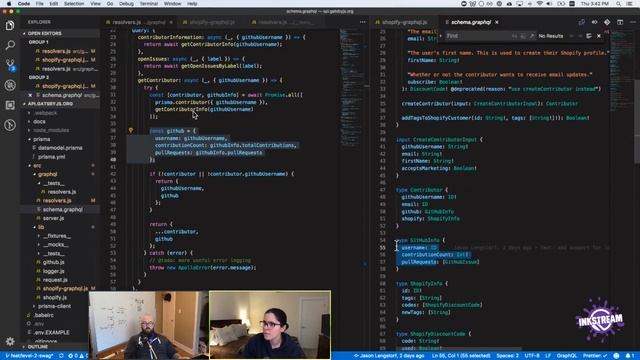Change indentation Spaces: 2 in the status bar
The width and height of the screenshot is (640, 360).
[x=507, y=356]
